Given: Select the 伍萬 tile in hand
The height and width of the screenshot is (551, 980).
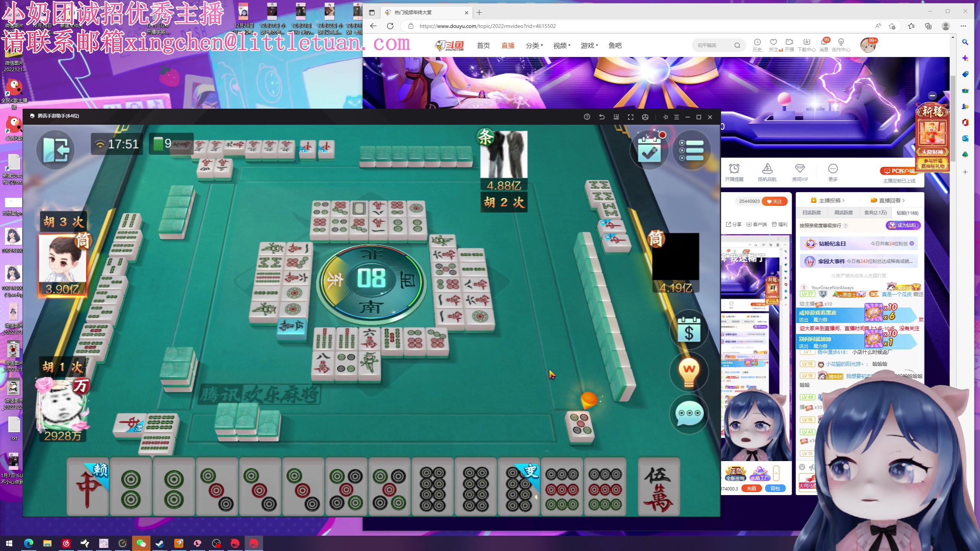Looking at the screenshot, I should tap(658, 487).
